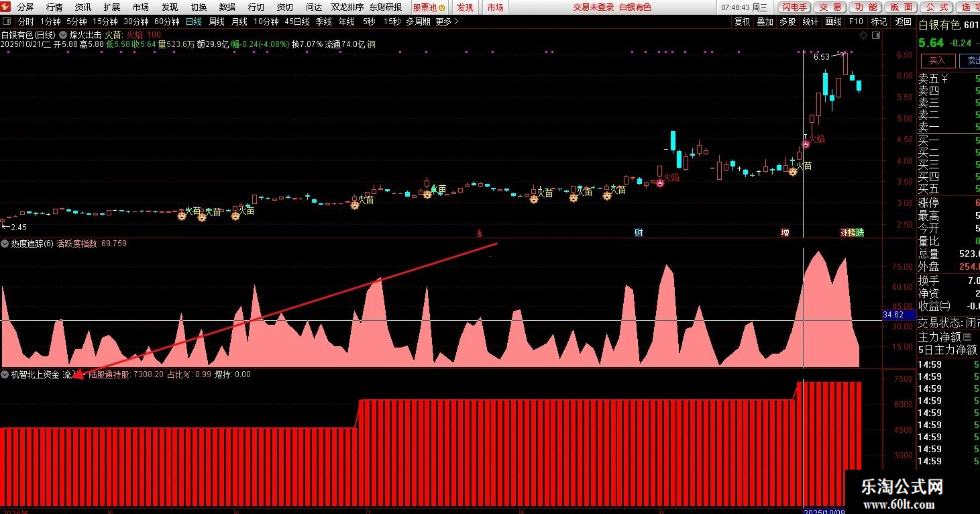Click 返回 to go back
The image size is (980, 514).
(x=903, y=21)
